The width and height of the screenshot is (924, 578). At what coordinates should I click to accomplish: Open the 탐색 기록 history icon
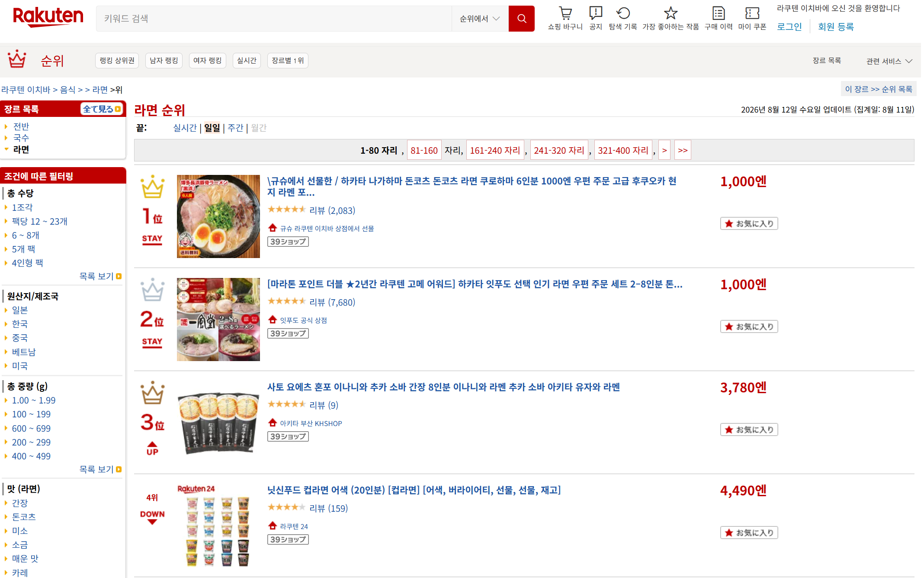[x=623, y=13]
